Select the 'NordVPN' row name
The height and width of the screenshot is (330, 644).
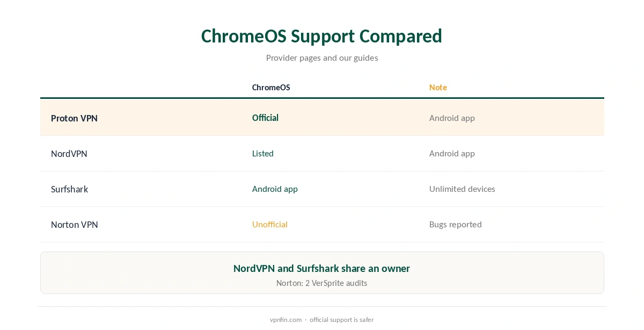point(69,154)
